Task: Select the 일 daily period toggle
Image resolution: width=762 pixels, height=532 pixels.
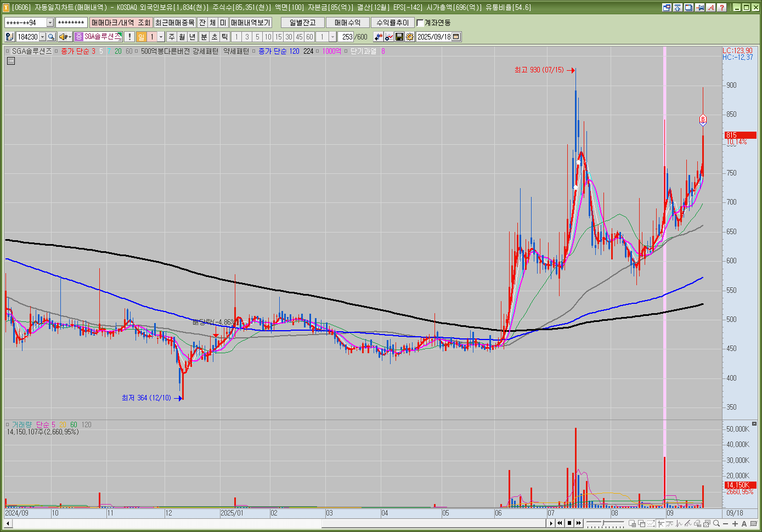Action: [x=142, y=37]
